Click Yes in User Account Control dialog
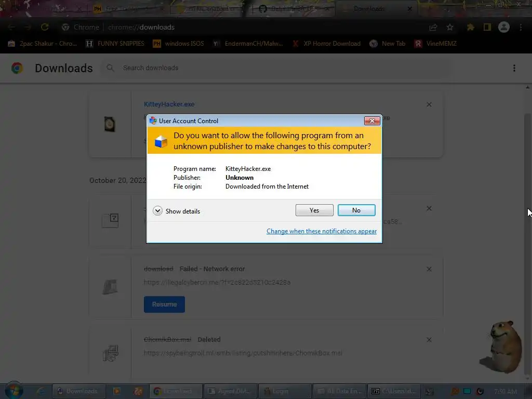The image size is (532, 399). (x=314, y=210)
